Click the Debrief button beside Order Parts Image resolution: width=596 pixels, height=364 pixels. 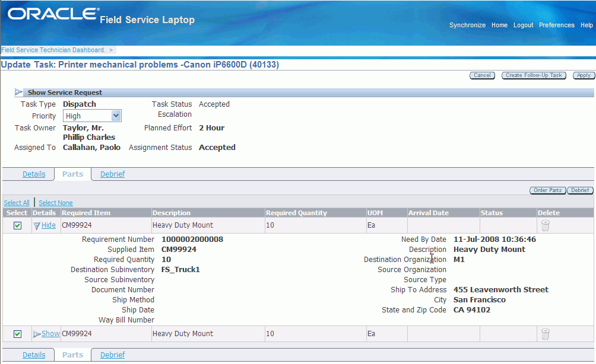[x=580, y=190]
